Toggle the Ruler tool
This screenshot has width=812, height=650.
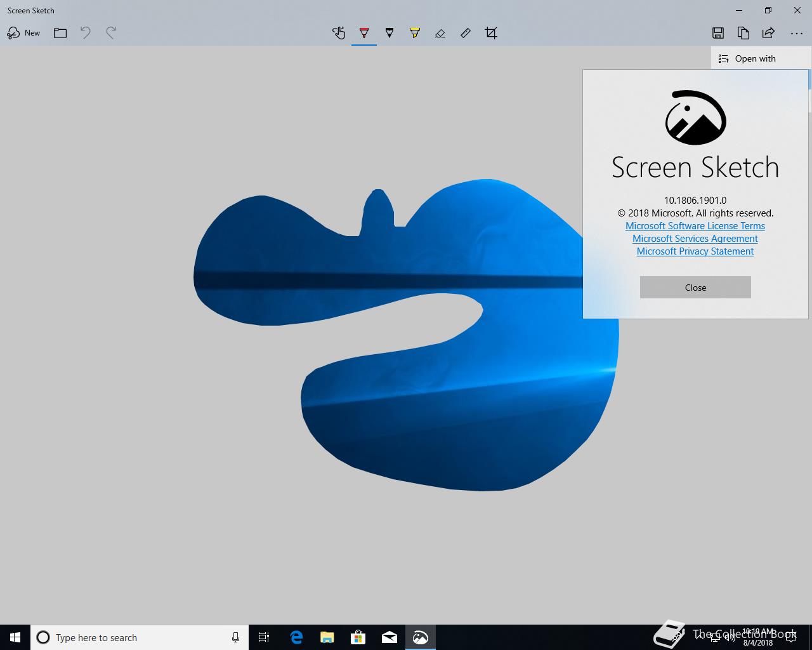click(466, 33)
